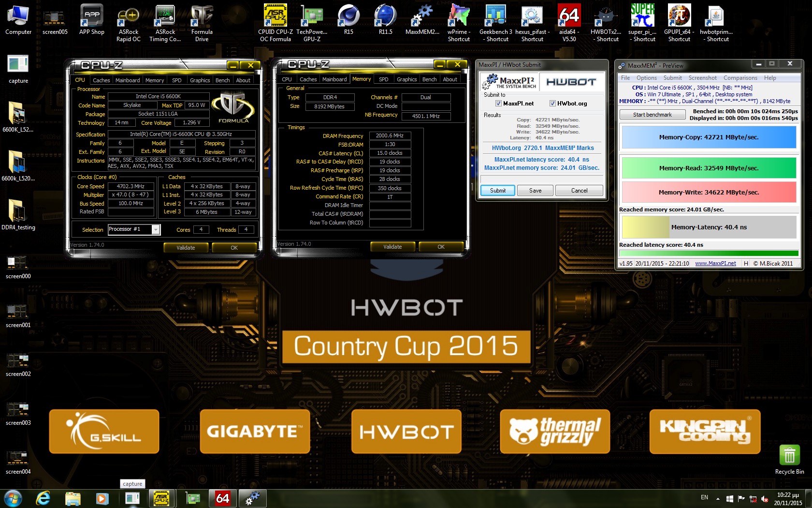This screenshot has height=508, width=812.
Task: Click the Memory-Latency 40.4 ns bar
Action: (x=709, y=227)
